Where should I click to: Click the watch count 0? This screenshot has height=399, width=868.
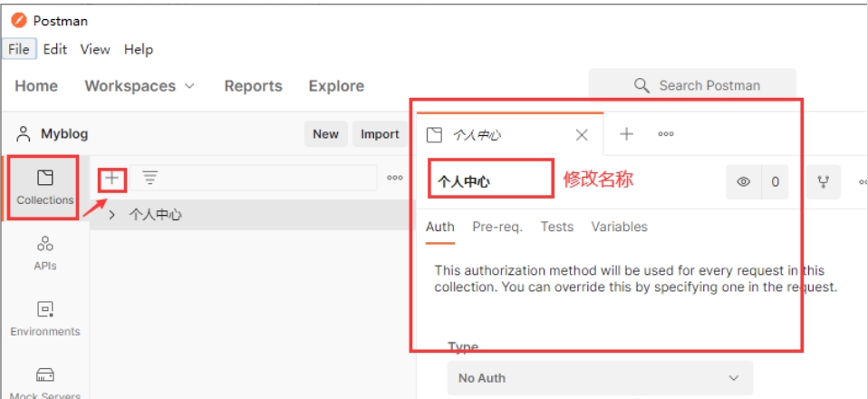pyautogui.click(x=775, y=181)
